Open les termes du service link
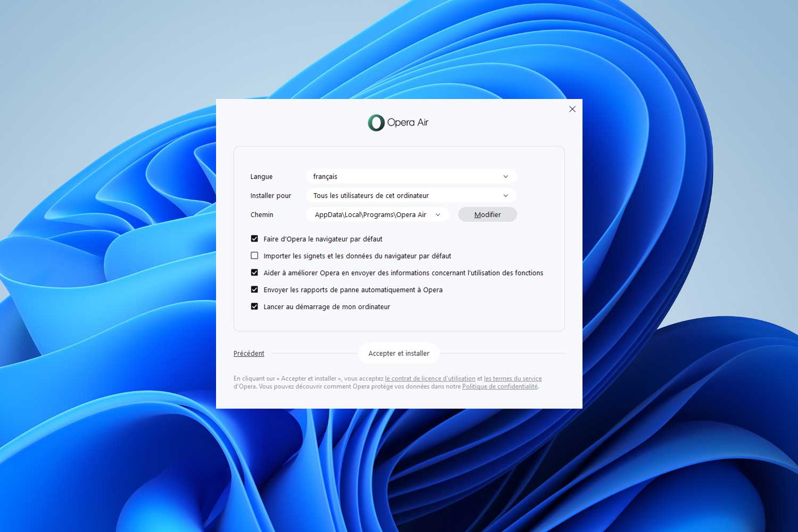798x532 pixels. tap(513, 379)
